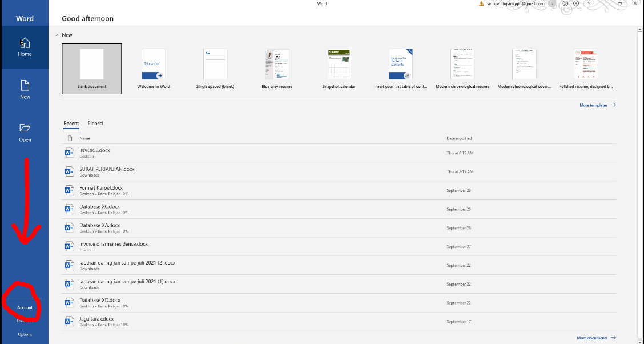The width and height of the screenshot is (644, 344).
Task: Open SURAT PERJANJIAN.docx file name
Action: (x=107, y=169)
